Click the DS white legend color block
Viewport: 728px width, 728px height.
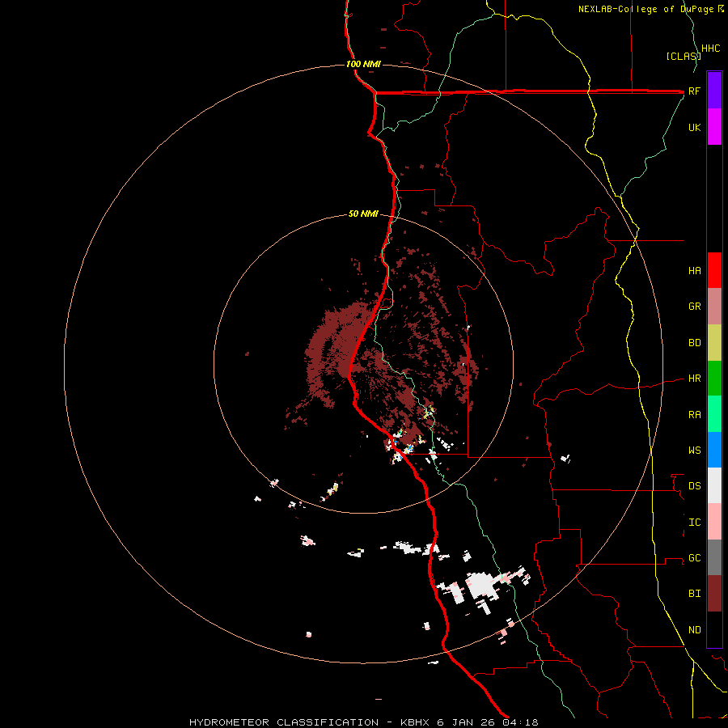[x=714, y=485]
